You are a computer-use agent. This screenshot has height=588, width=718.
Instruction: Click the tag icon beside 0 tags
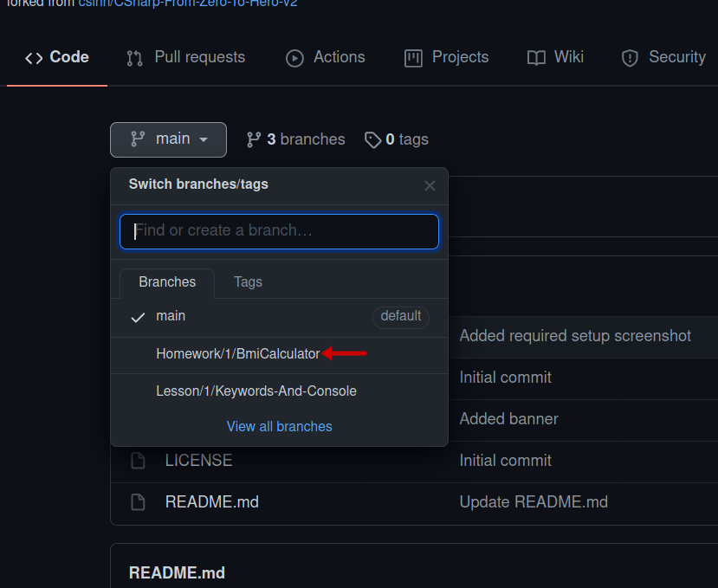coord(372,139)
